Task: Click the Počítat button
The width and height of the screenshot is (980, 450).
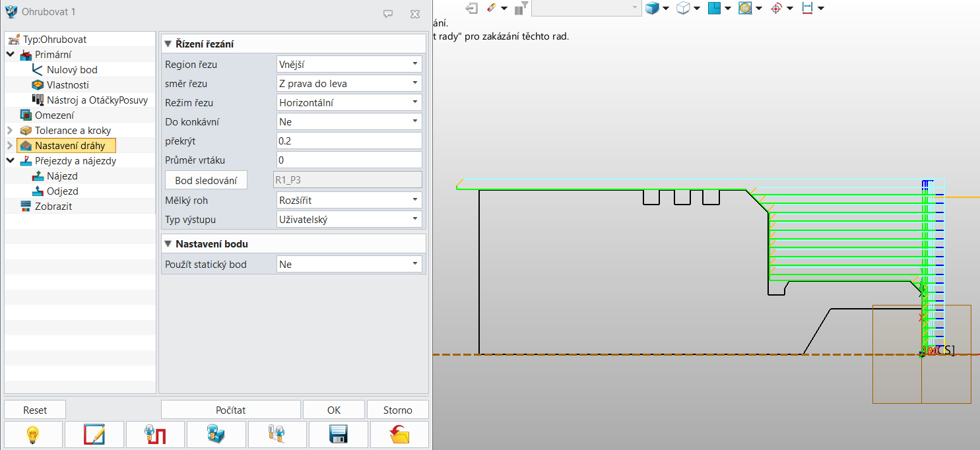Action: point(231,410)
